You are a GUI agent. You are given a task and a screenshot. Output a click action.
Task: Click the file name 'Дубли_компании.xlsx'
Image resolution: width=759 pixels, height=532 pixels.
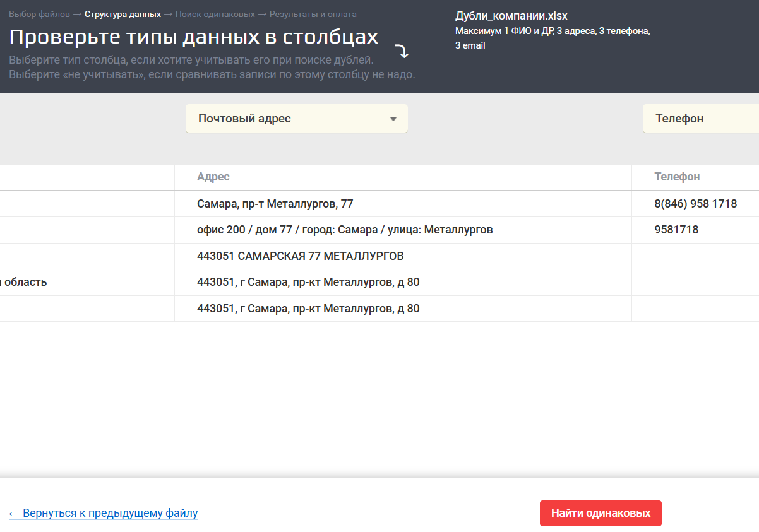click(511, 16)
